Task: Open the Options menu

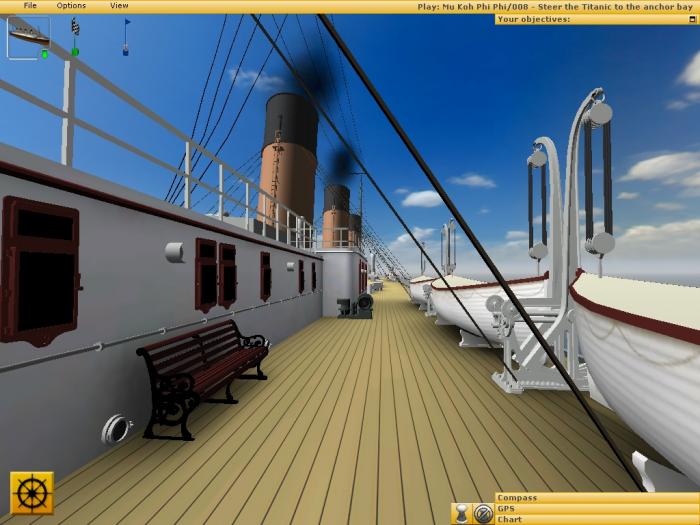Action: click(x=71, y=6)
